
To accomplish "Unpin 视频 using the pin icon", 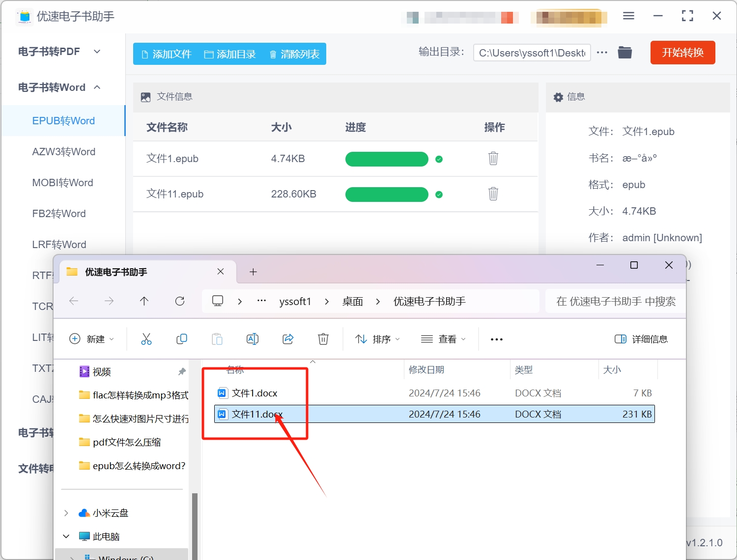I will (182, 372).
